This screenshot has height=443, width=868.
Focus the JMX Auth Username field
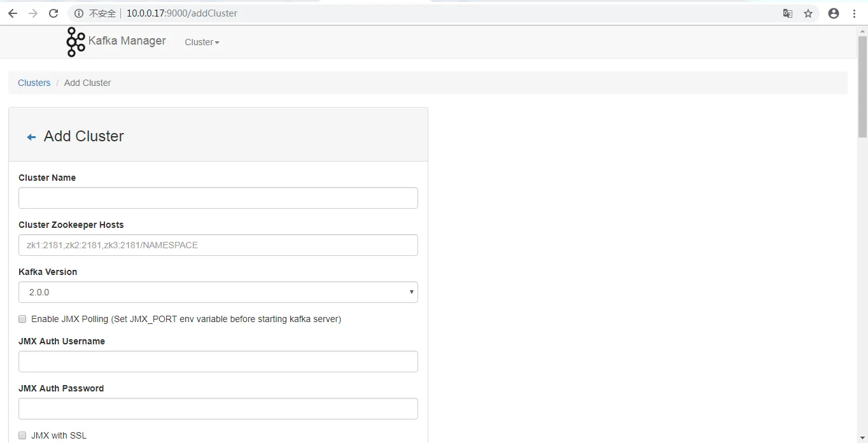218,362
